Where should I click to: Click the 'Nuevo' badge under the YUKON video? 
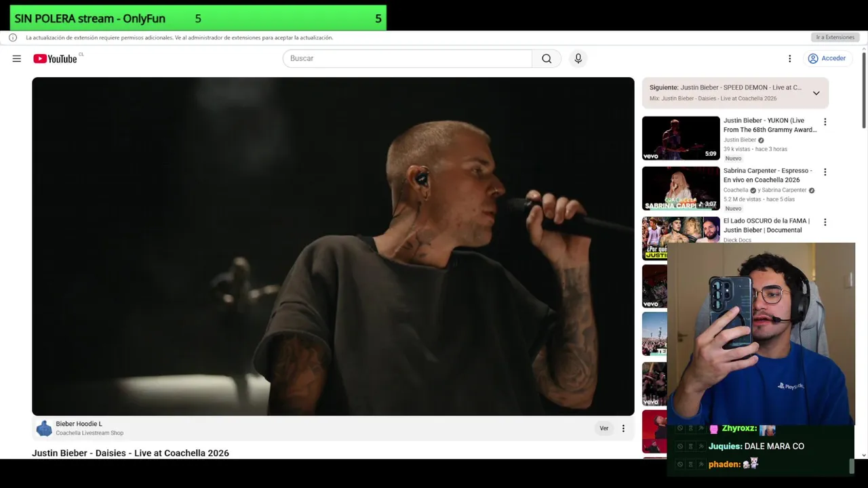point(733,159)
